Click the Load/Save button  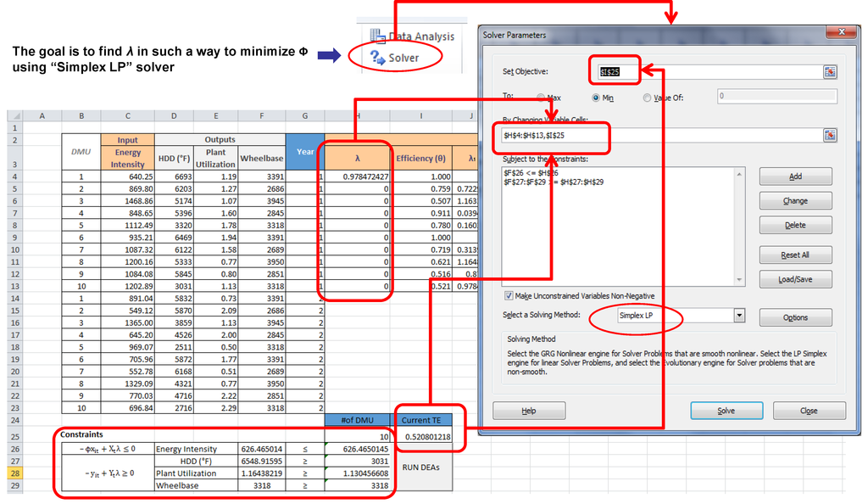(x=795, y=279)
